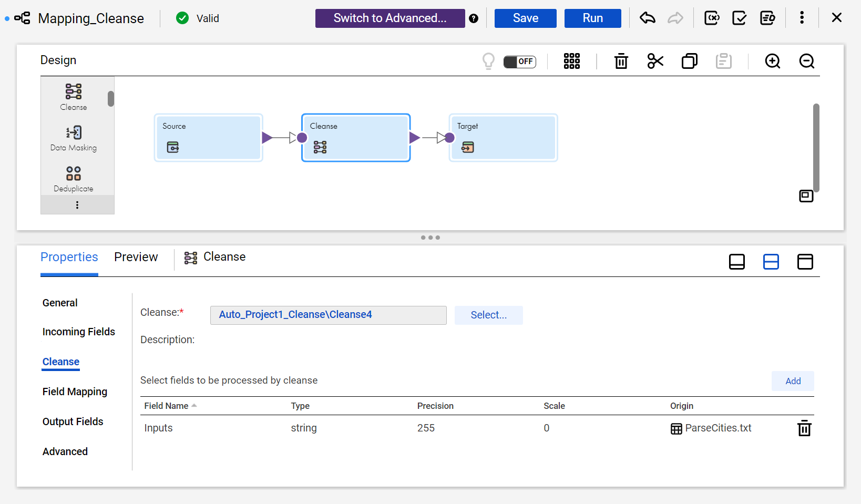Click the Origin column header
The width and height of the screenshot is (861, 504).
(682, 406)
